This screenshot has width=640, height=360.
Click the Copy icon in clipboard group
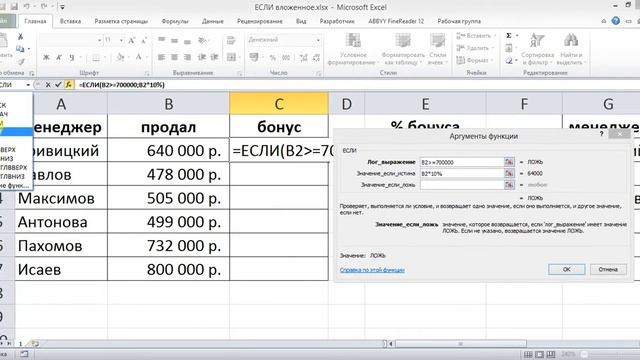[20, 49]
